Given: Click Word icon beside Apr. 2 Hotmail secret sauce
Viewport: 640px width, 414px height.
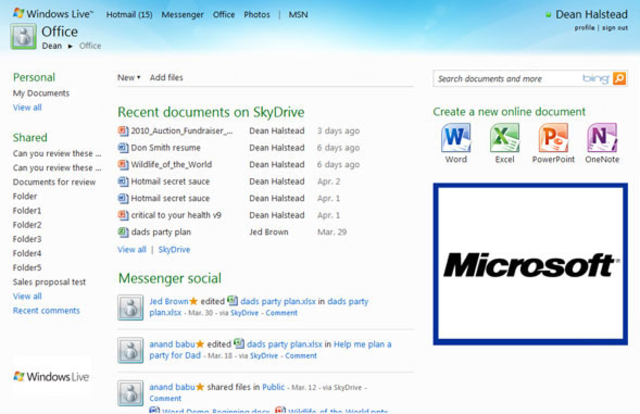Looking at the screenshot, I should [123, 181].
